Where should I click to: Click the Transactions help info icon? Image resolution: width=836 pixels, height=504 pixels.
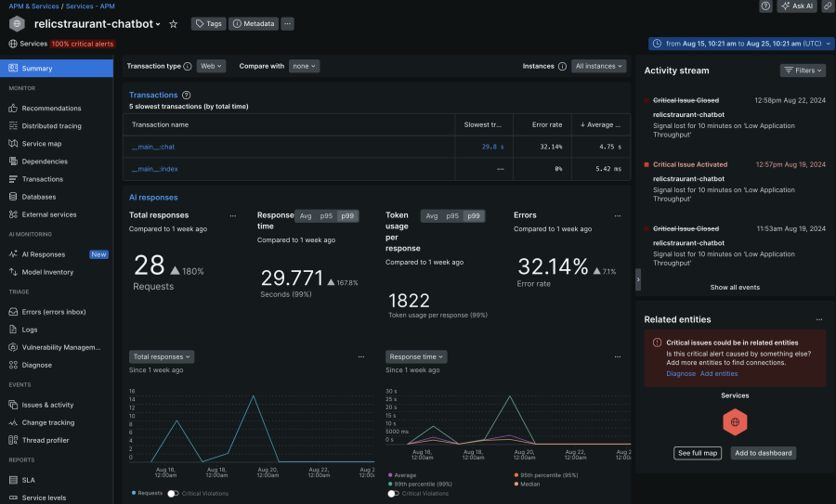point(187,95)
